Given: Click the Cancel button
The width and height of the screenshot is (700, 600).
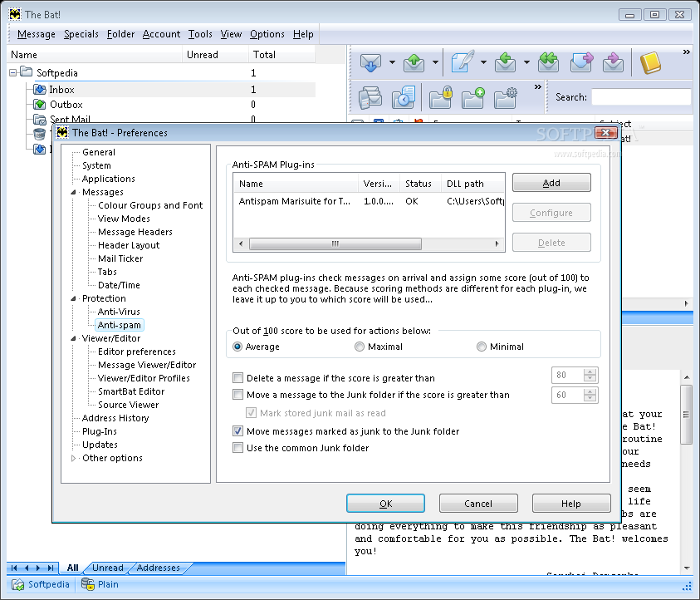Looking at the screenshot, I should (478, 504).
